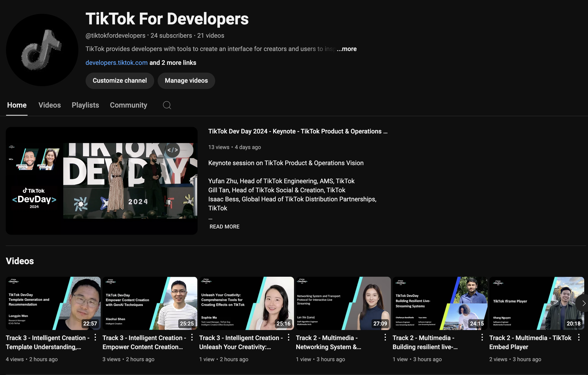Expand keynote description via READ MORE
The width and height of the screenshot is (588, 375).
tap(224, 227)
